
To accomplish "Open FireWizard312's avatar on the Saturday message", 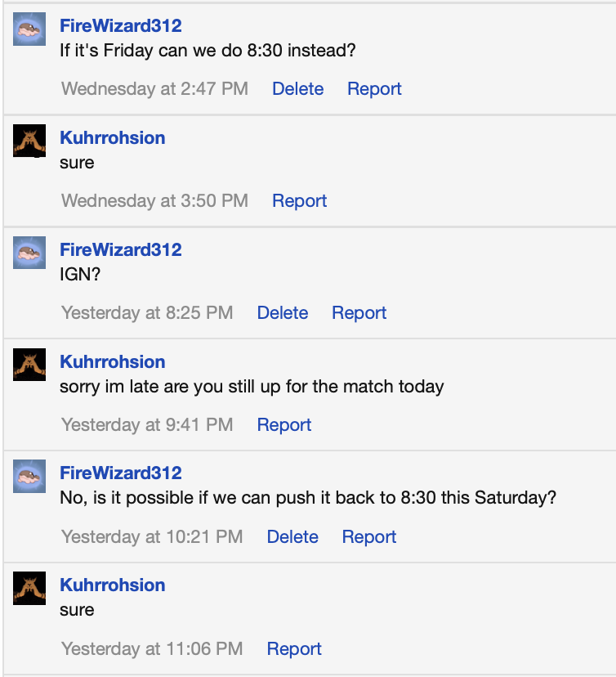I will (x=29, y=477).
